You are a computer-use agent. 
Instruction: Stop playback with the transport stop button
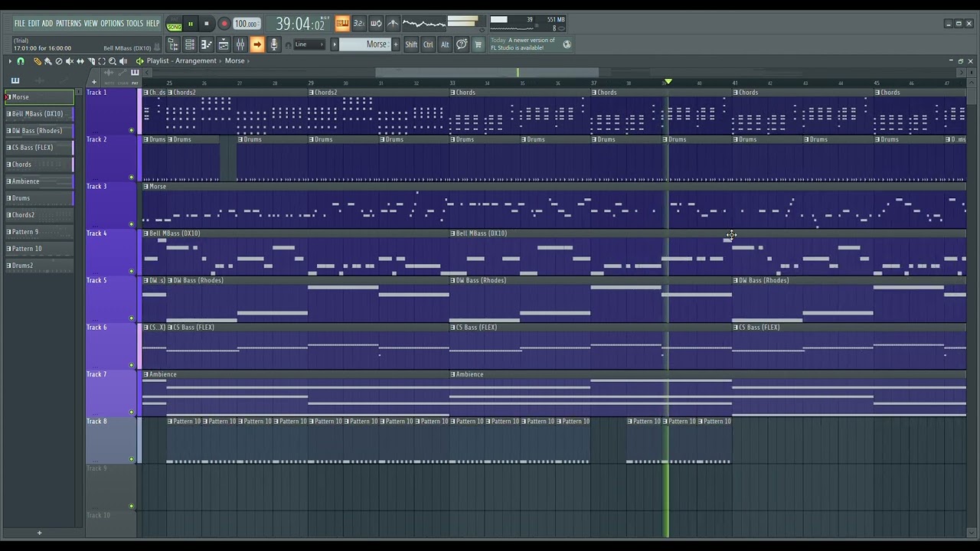click(x=206, y=24)
